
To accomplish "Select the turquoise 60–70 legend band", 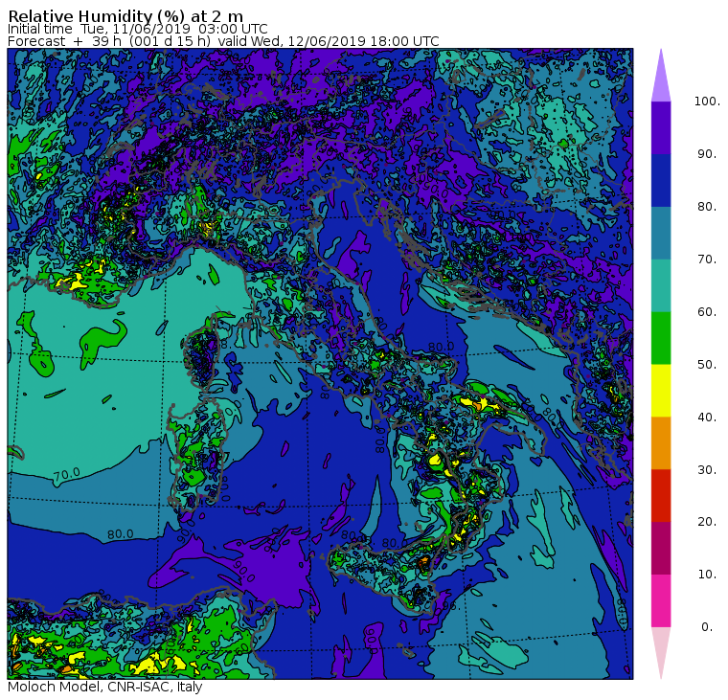I will pyautogui.click(x=661, y=285).
